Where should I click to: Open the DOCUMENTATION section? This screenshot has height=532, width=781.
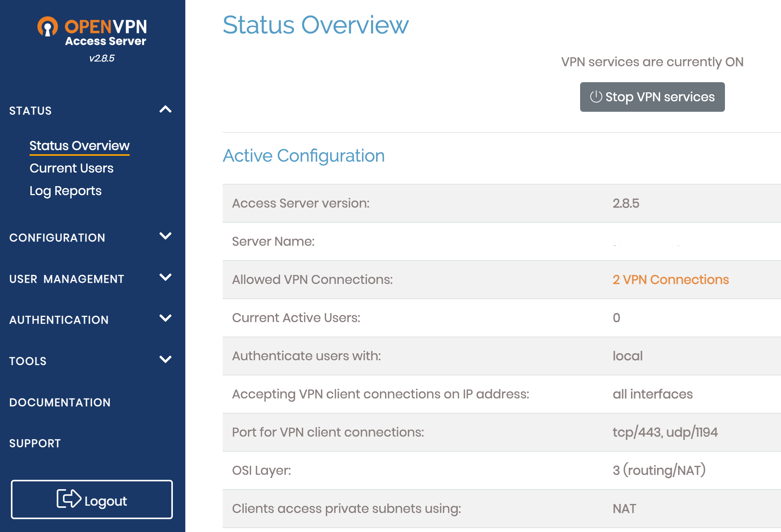(60, 402)
